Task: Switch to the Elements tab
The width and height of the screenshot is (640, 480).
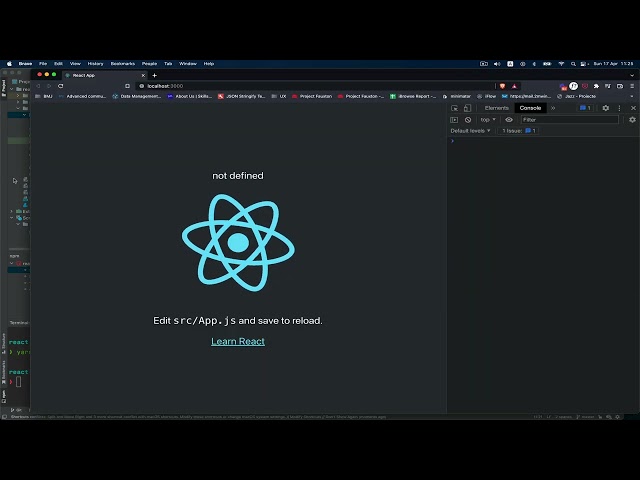Action: 496,108
